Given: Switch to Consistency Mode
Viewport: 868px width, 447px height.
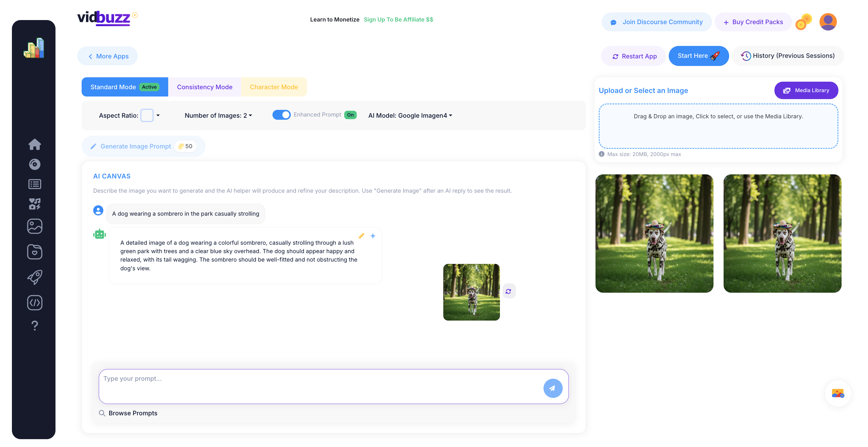Looking at the screenshot, I should tap(205, 87).
